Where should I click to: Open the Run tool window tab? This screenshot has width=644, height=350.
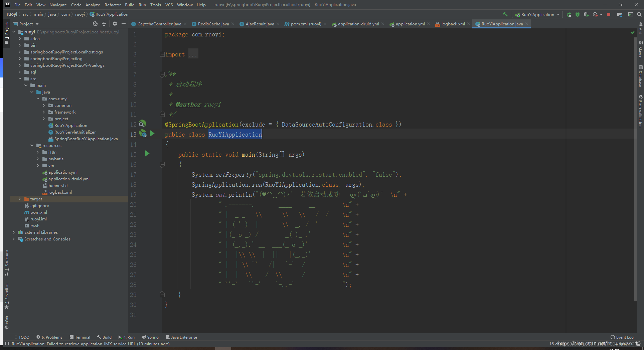[126, 337]
